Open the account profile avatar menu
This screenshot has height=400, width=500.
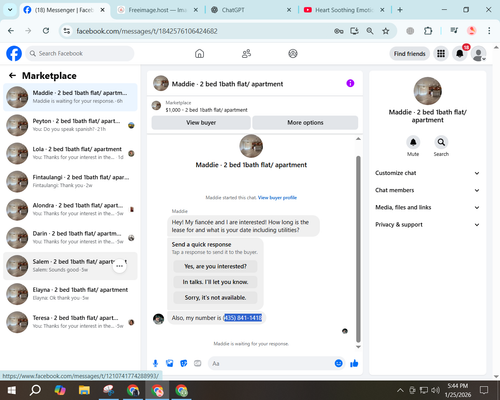478,54
